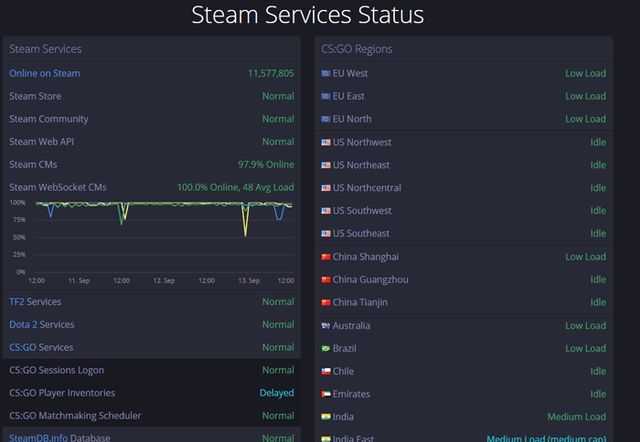
Task: Click the Brazil flag icon
Action: 325,349
